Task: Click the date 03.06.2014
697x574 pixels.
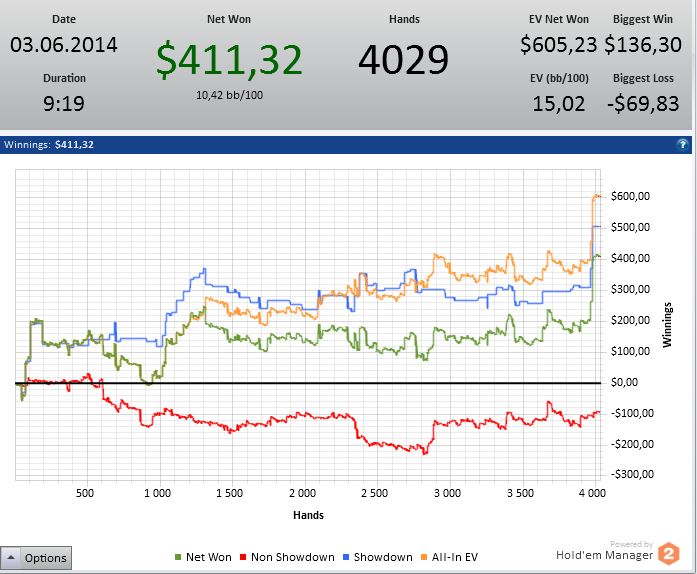Action: [64, 44]
